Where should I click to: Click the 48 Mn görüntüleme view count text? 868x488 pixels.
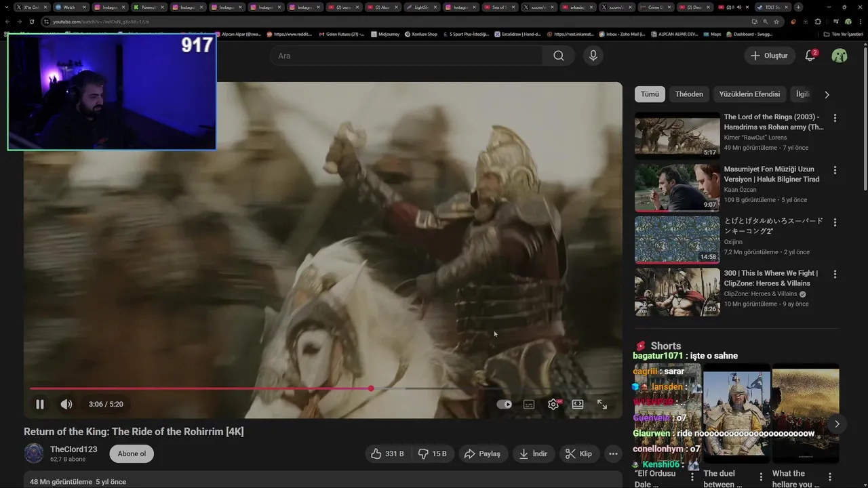[61, 482]
